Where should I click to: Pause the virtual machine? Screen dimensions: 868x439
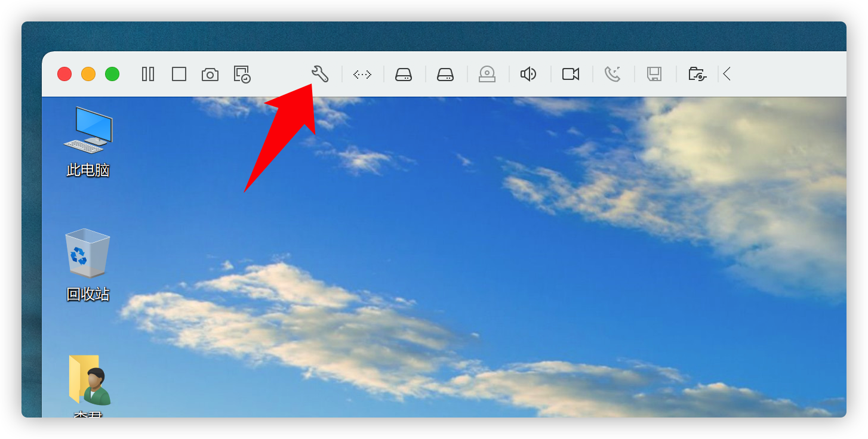click(x=148, y=74)
